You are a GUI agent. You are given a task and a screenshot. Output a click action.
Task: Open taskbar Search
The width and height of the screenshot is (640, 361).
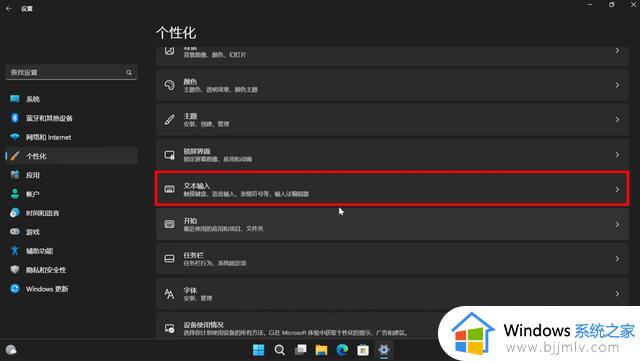(280, 350)
